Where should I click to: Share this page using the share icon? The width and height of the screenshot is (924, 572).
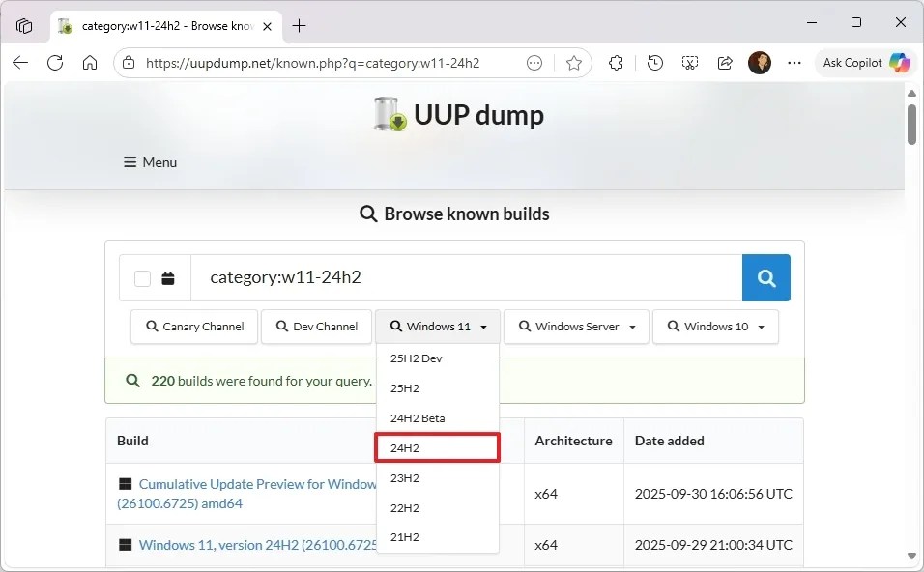pyautogui.click(x=725, y=62)
